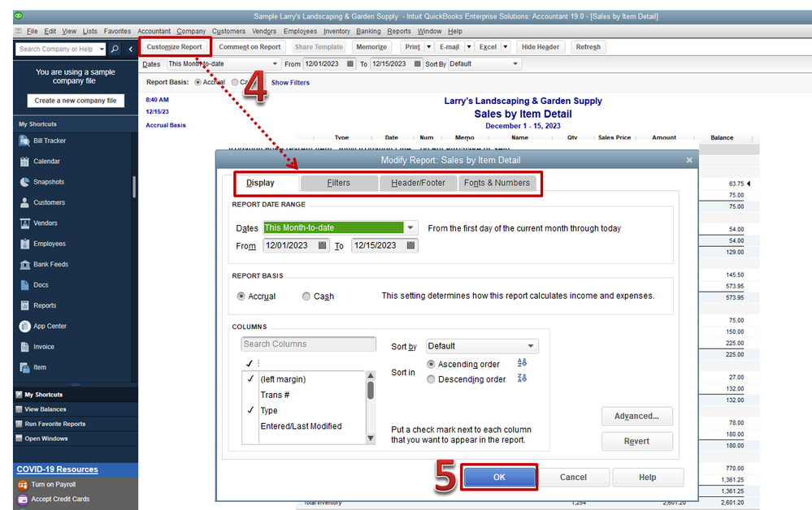Open the Vendors shortcut icon

24,223
